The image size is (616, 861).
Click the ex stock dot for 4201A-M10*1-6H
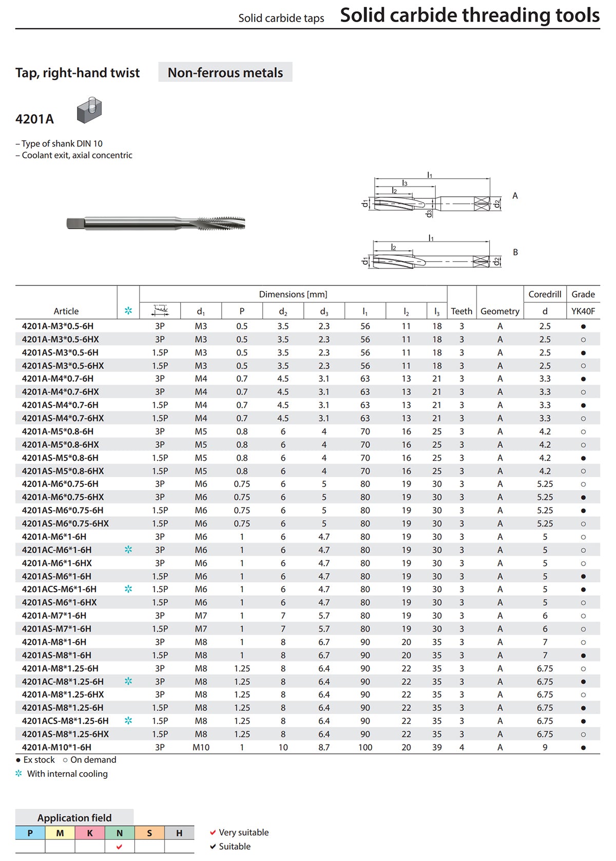point(583,747)
